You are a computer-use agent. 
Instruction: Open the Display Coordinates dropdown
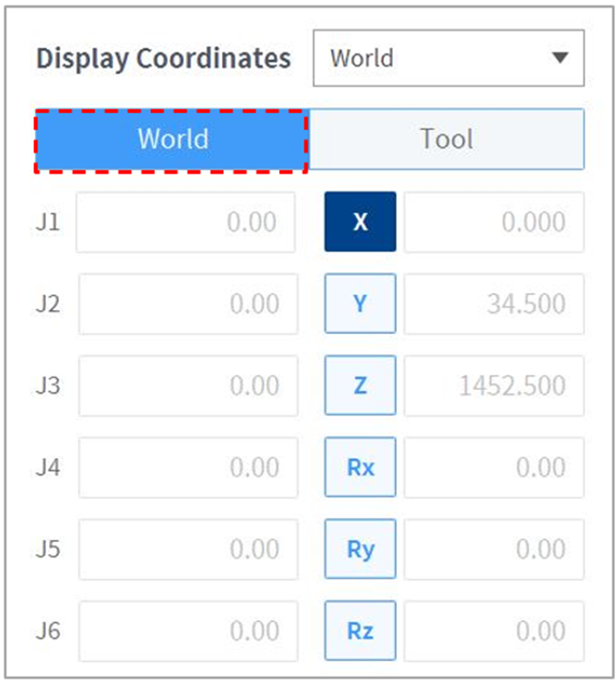(x=448, y=58)
